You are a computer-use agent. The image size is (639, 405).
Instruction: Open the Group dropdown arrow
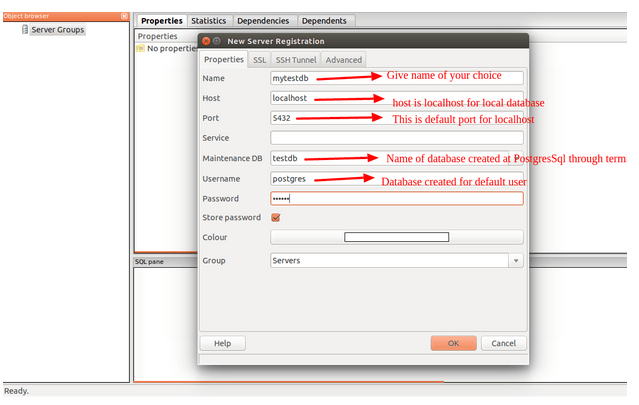click(x=516, y=261)
